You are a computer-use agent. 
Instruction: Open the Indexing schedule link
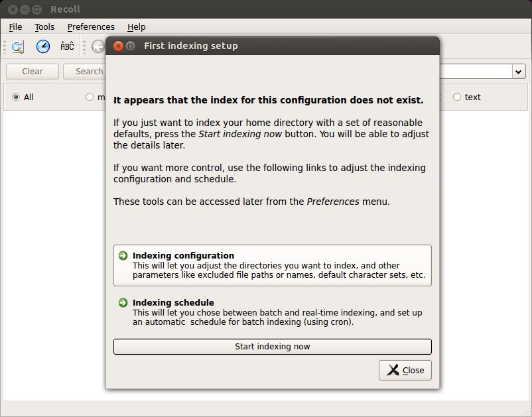pyautogui.click(x=273, y=312)
